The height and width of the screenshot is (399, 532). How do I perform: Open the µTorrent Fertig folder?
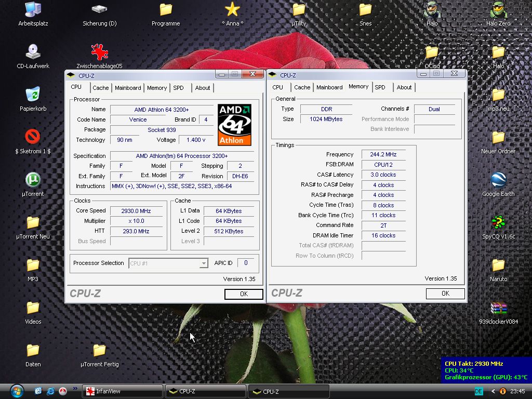[99, 355]
